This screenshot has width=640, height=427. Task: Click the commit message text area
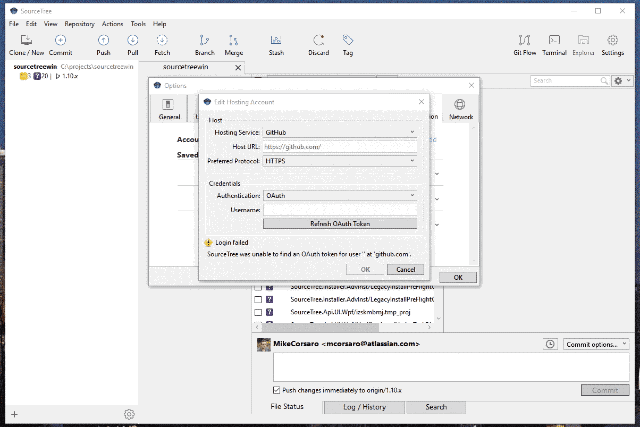(x=451, y=367)
